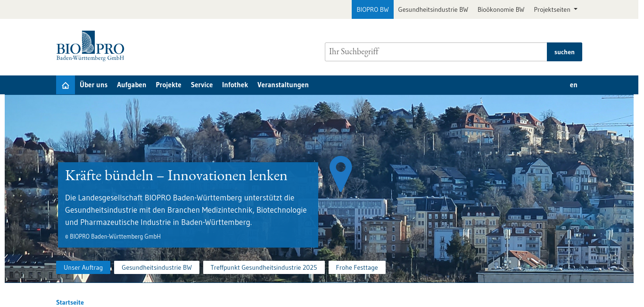The width and height of the screenshot is (644, 307).
Task: Expand the Projektseiten dropdown
Action: click(x=555, y=9)
